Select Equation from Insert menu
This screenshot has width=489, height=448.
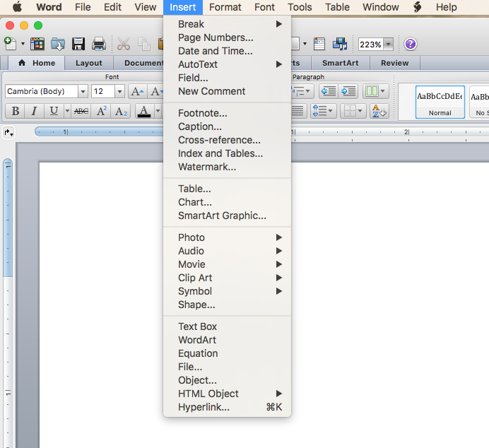tap(227, 353)
